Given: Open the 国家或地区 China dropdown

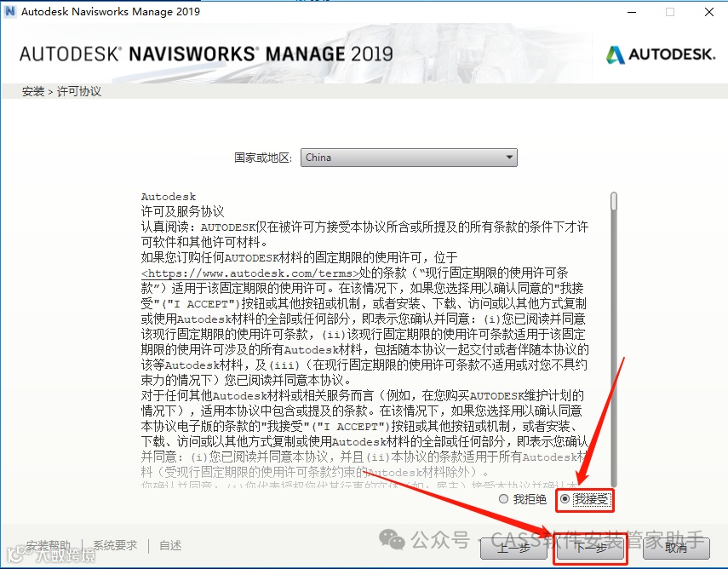Looking at the screenshot, I should pyautogui.click(x=409, y=158).
